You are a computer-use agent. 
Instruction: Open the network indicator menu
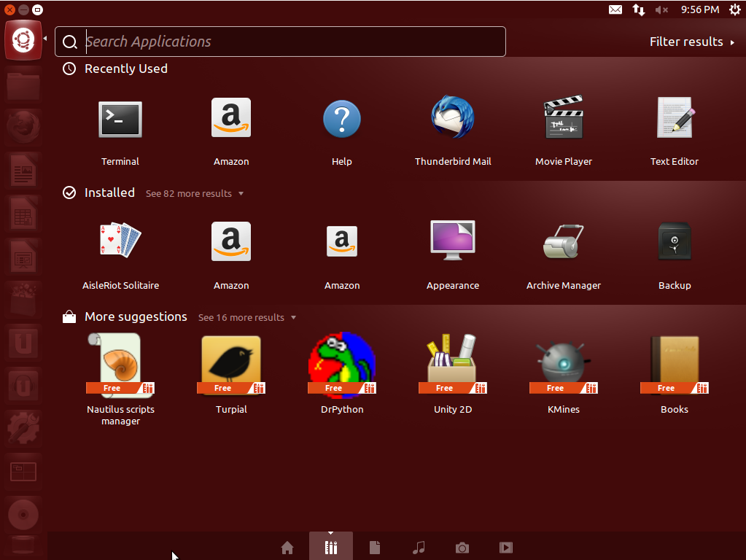coord(639,9)
